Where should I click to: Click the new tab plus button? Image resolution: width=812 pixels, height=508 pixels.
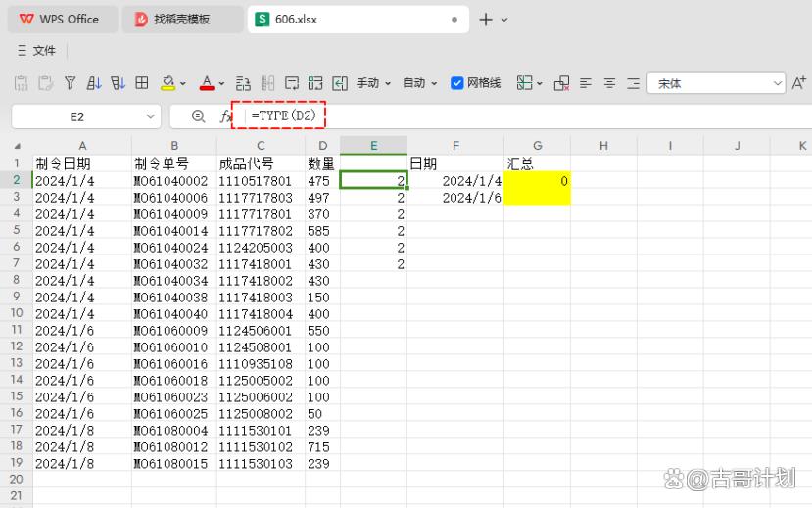486,19
